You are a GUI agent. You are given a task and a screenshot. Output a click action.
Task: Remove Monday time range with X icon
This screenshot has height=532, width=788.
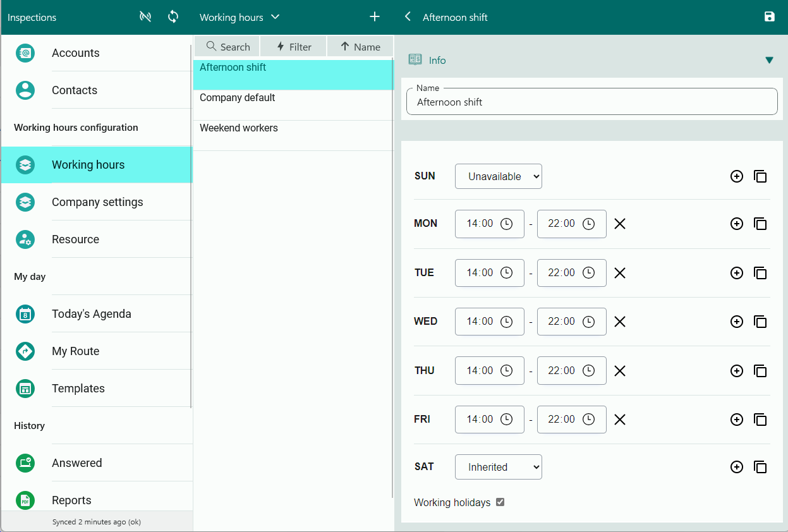point(620,224)
